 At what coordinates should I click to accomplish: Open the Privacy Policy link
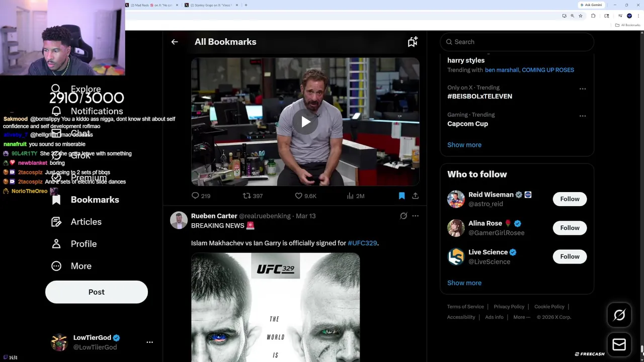point(509,307)
